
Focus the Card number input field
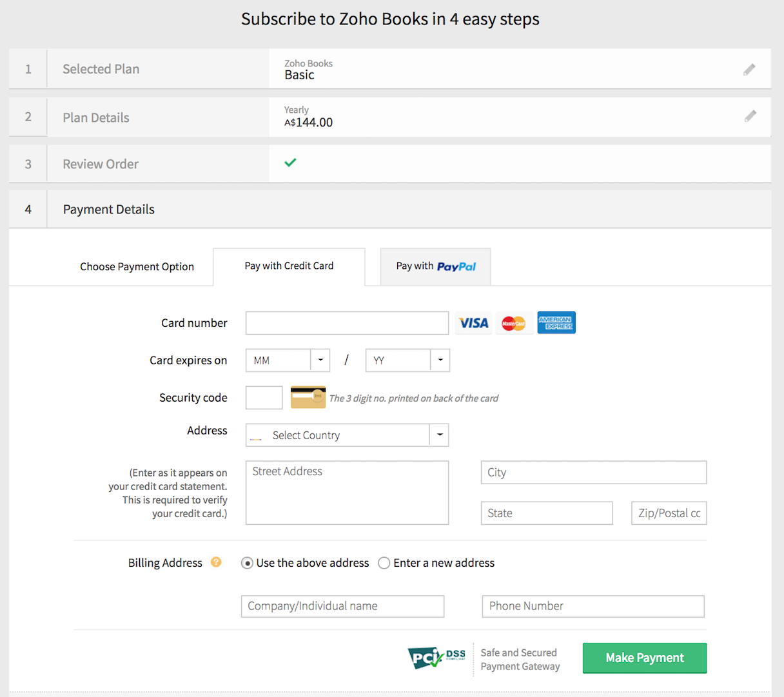click(347, 323)
